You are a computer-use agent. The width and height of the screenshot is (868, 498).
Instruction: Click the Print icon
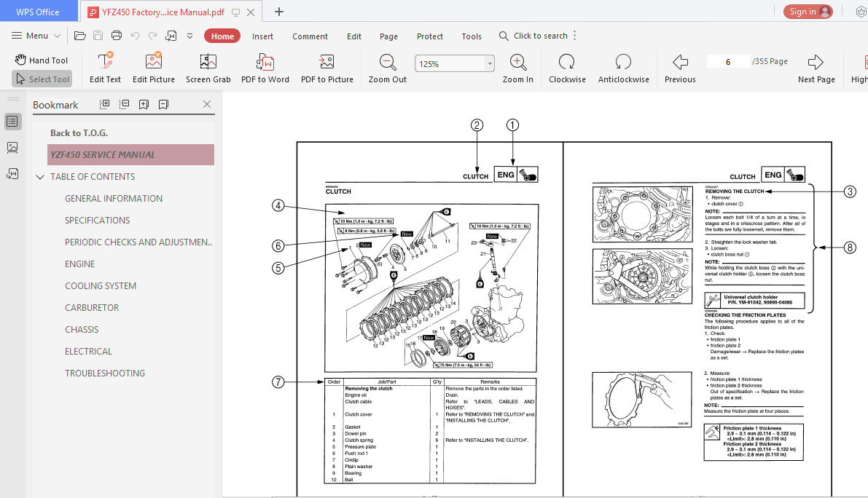tap(117, 36)
